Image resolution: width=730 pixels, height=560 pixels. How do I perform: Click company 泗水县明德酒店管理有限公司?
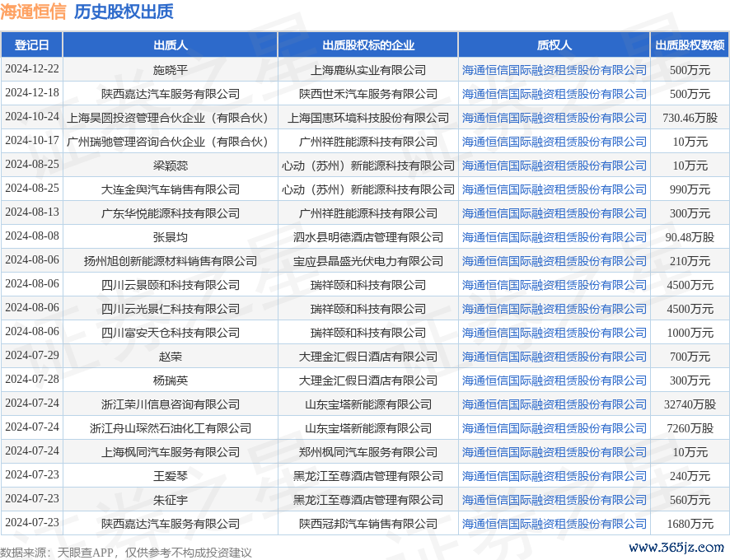(367, 237)
